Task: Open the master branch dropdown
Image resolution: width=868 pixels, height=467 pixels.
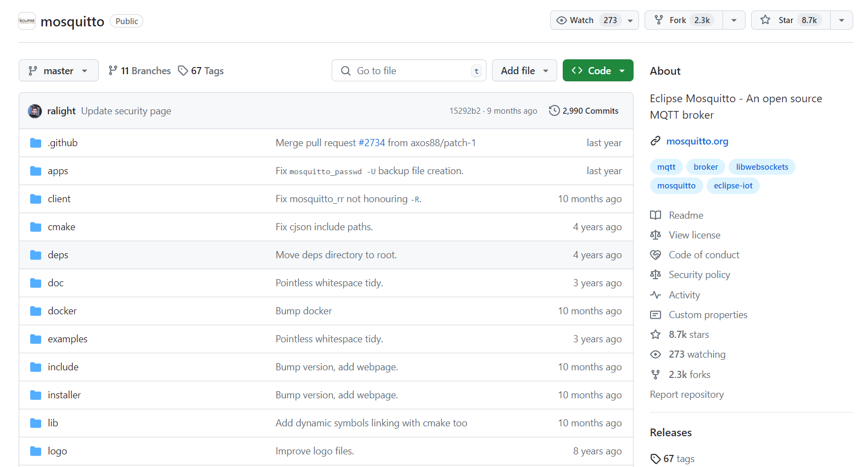Action: [59, 70]
